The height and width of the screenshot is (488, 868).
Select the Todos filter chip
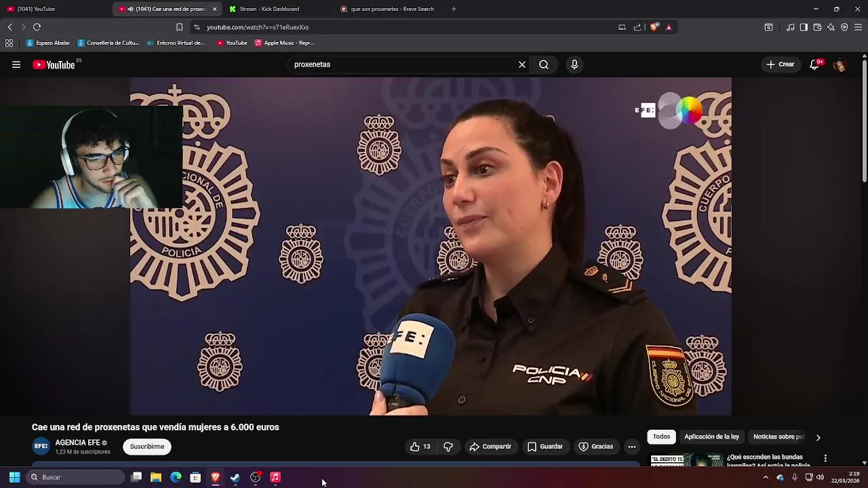[x=661, y=437]
